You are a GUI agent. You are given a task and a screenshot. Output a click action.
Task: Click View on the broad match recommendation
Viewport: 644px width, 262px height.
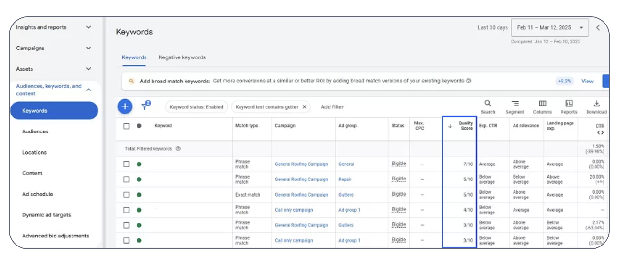coord(587,81)
